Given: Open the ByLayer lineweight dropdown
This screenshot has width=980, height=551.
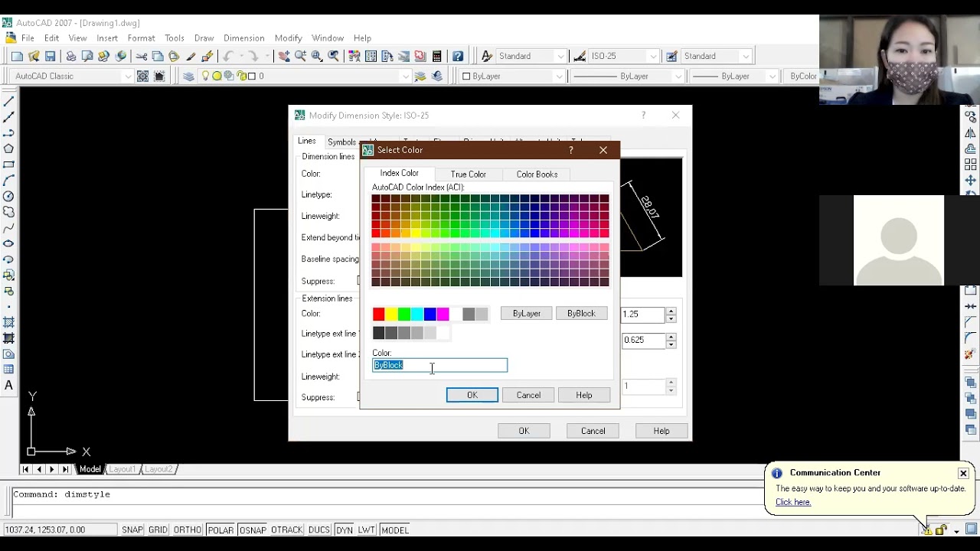Looking at the screenshot, I should pos(773,76).
